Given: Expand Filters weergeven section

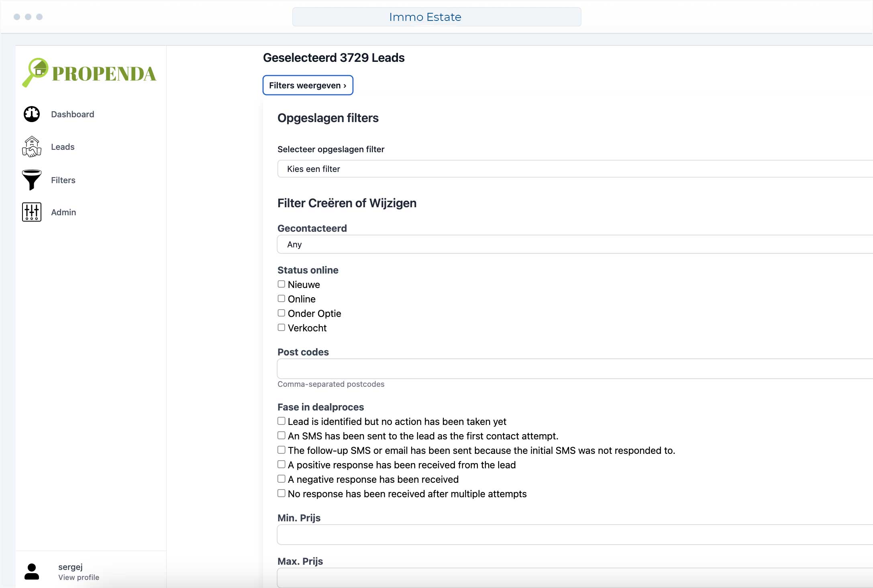Looking at the screenshot, I should tap(308, 85).
